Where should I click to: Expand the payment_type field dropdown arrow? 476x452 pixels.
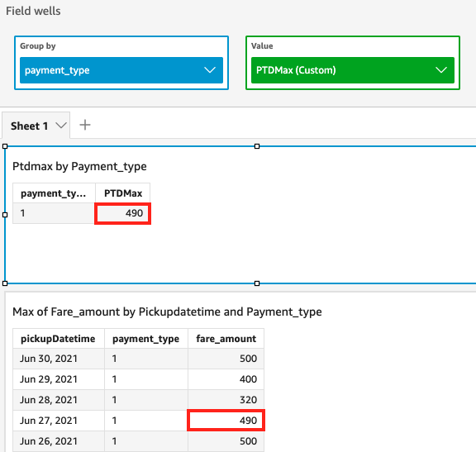[210, 70]
